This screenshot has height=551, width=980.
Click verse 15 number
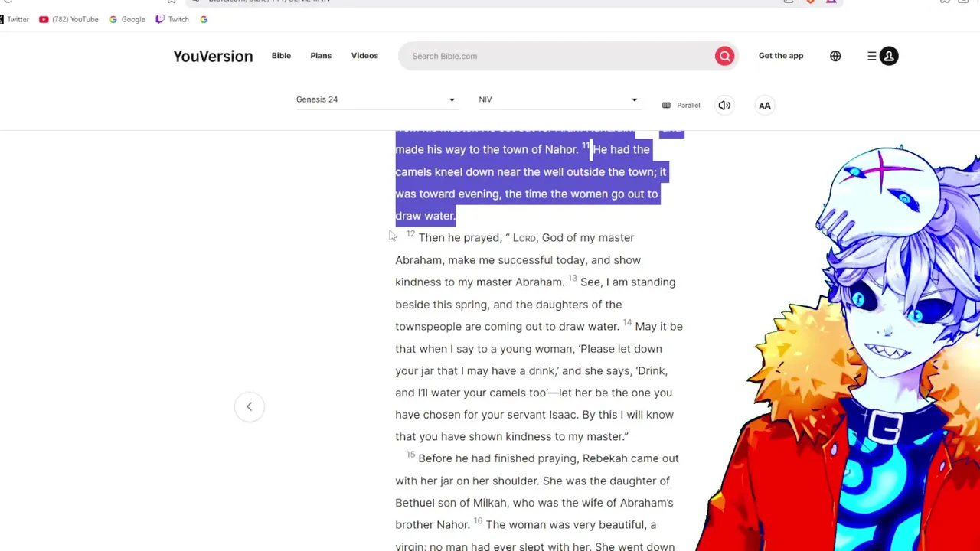click(x=410, y=455)
